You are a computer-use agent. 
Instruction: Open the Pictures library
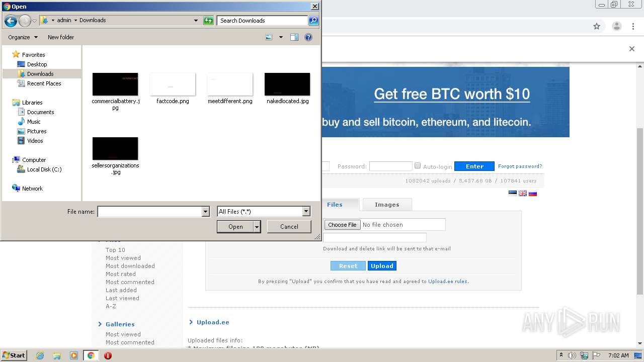(x=37, y=131)
